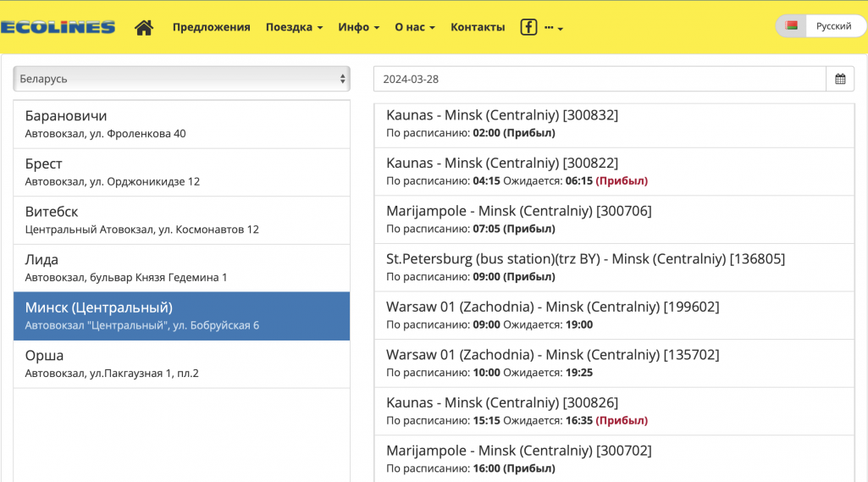This screenshot has width=868, height=482.
Task: Expand the Поездка dropdown menu
Action: [294, 27]
